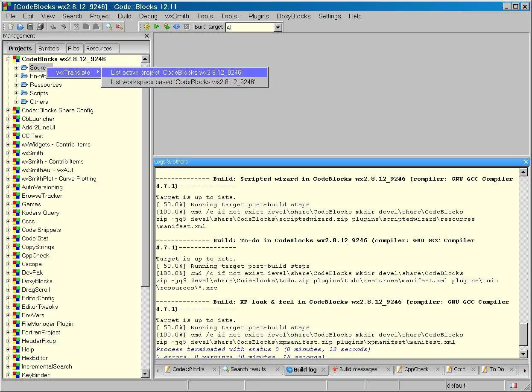Click the Undo toolbar icon

tap(53, 27)
